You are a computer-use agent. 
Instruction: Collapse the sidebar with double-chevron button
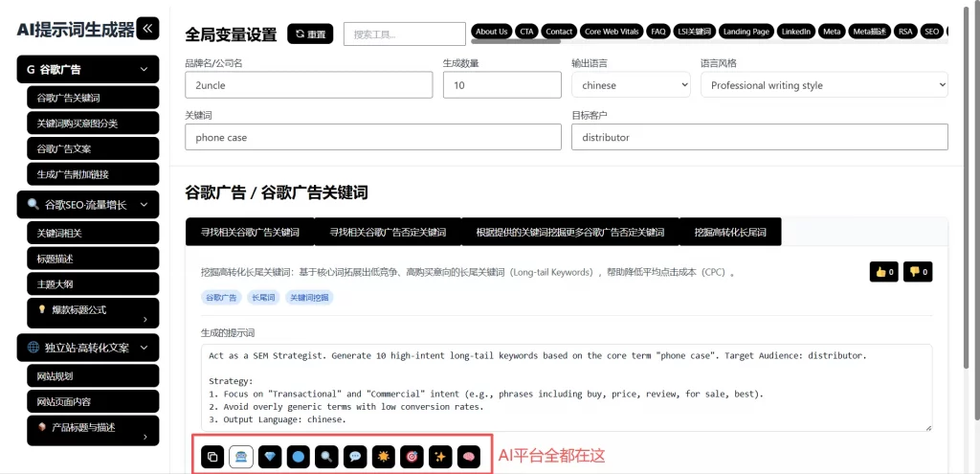148,29
